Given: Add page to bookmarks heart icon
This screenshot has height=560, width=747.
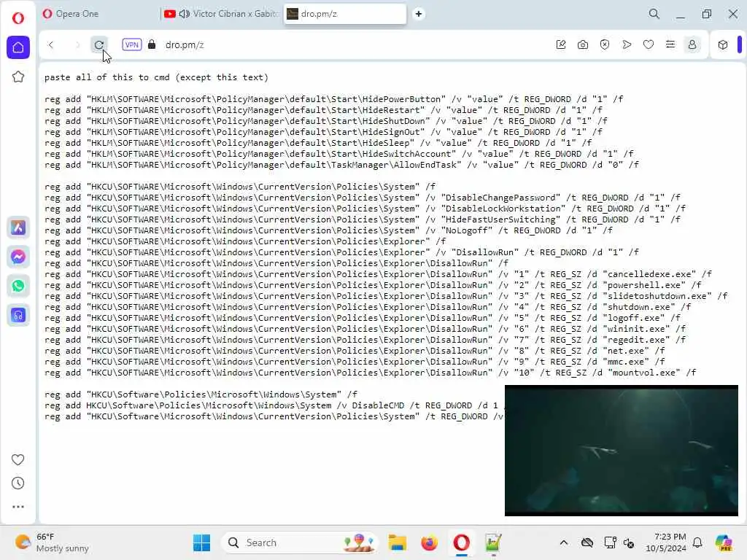Looking at the screenshot, I should pyautogui.click(x=649, y=44).
